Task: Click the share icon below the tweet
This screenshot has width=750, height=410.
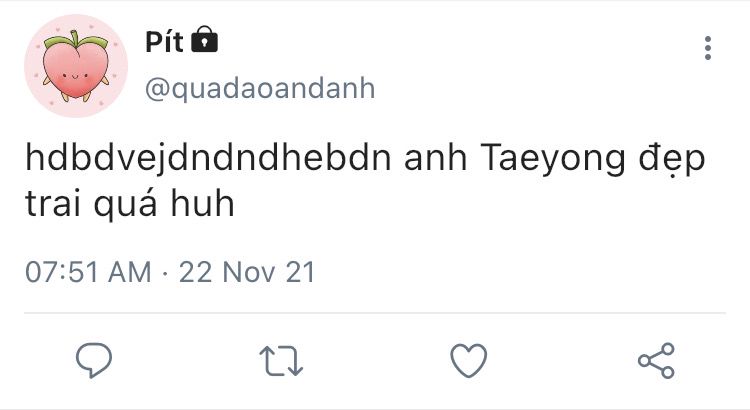Action: [x=656, y=359]
